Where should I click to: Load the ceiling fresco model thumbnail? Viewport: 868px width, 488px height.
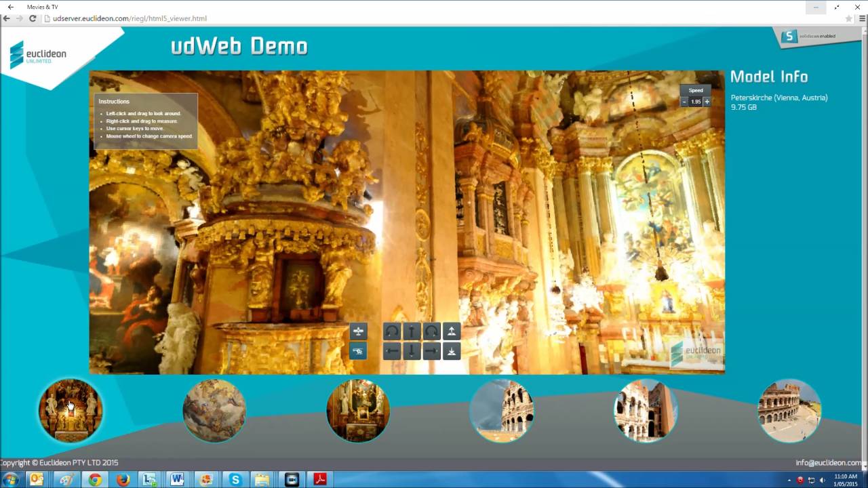point(214,411)
